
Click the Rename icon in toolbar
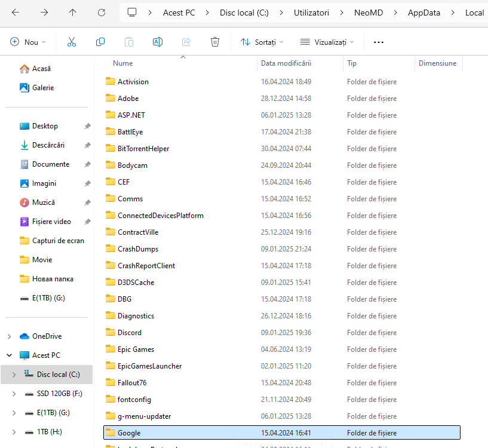pyautogui.click(x=158, y=42)
